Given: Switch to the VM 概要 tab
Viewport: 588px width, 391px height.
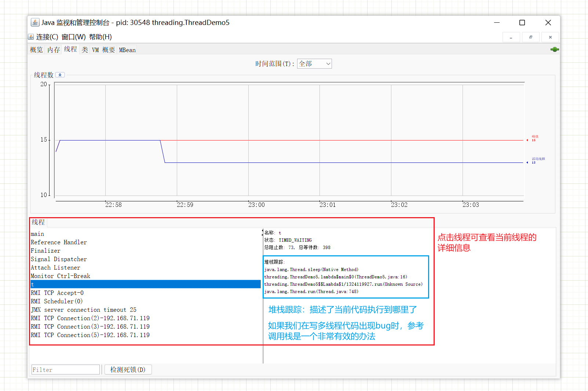Looking at the screenshot, I should click(x=103, y=50).
